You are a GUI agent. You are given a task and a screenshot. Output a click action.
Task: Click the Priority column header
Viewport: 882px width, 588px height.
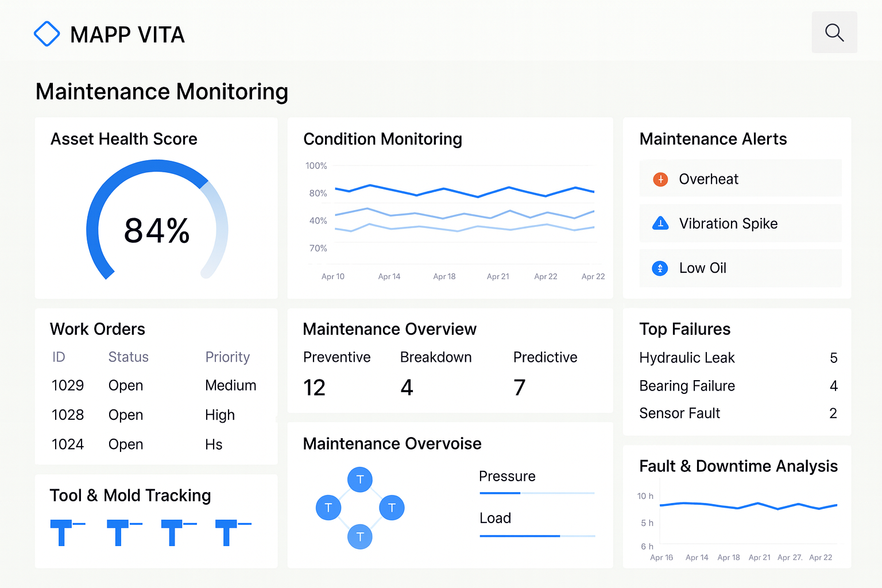click(227, 357)
